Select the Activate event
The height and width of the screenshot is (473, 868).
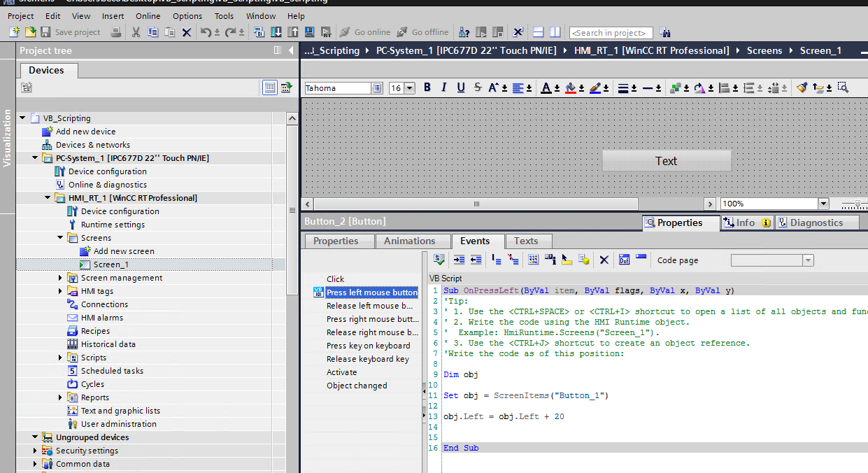click(341, 372)
